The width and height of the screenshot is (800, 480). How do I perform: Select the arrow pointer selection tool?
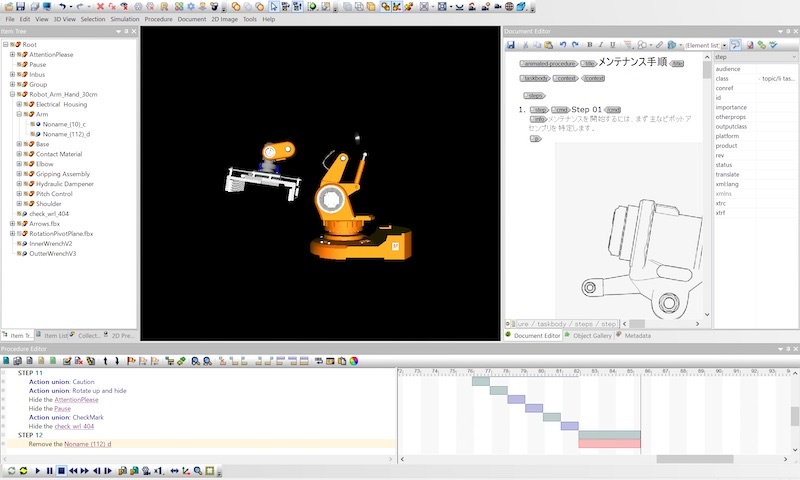(x=274, y=6)
